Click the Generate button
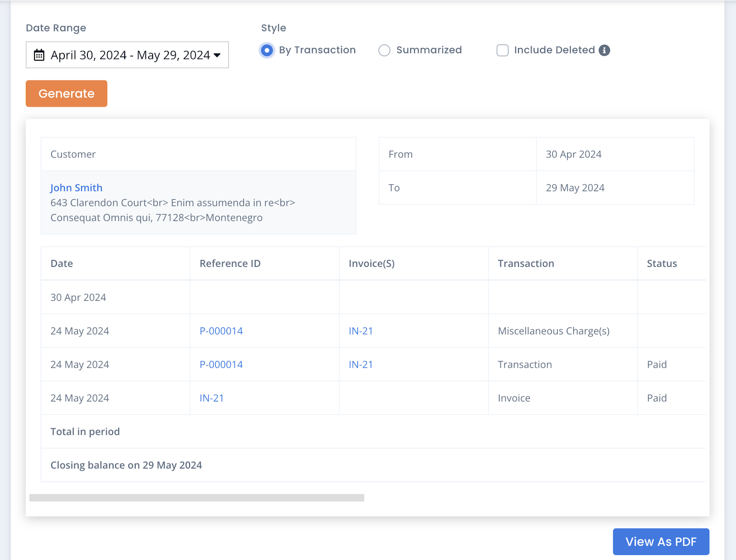Image resolution: width=736 pixels, height=560 pixels. click(x=66, y=93)
